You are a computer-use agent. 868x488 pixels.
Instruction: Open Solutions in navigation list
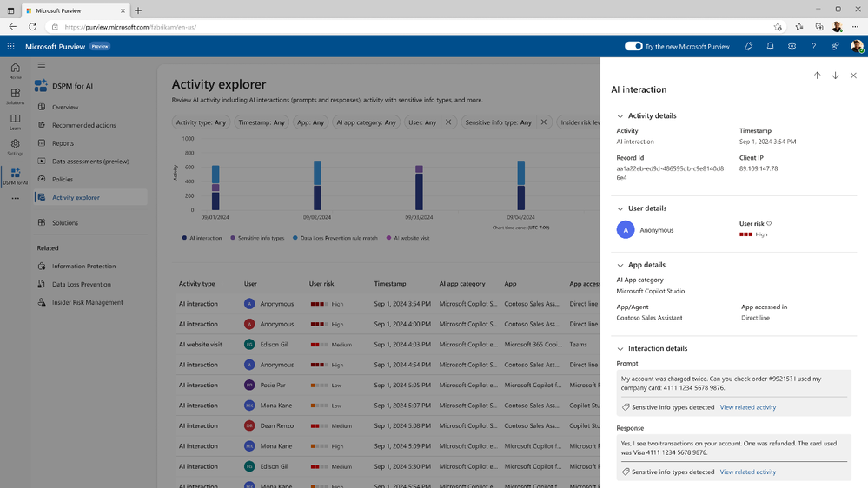(x=65, y=223)
